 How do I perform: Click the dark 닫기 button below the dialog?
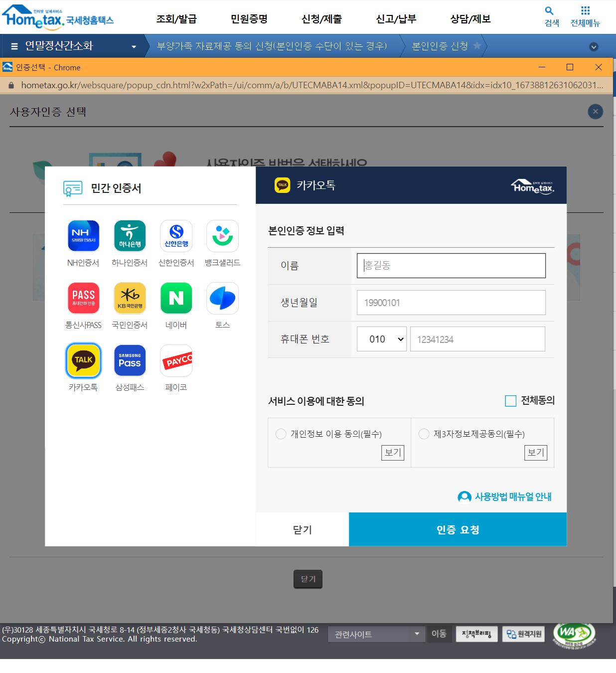308,579
